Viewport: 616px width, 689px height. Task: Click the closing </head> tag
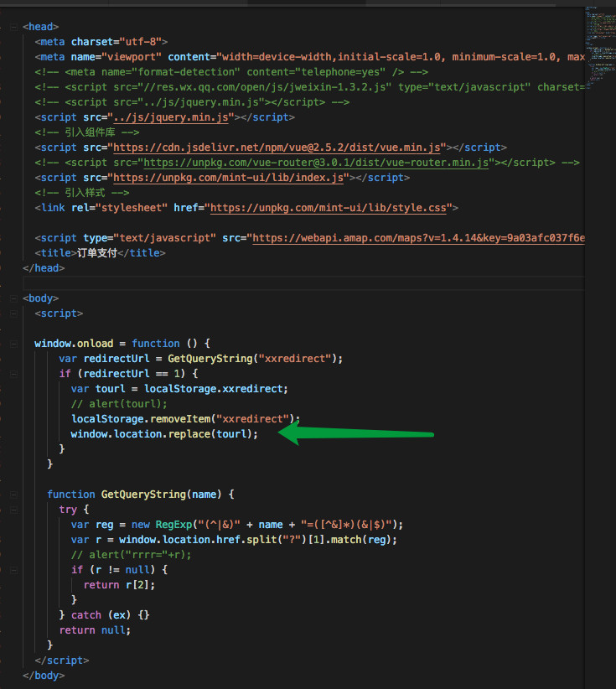tap(44, 268)
